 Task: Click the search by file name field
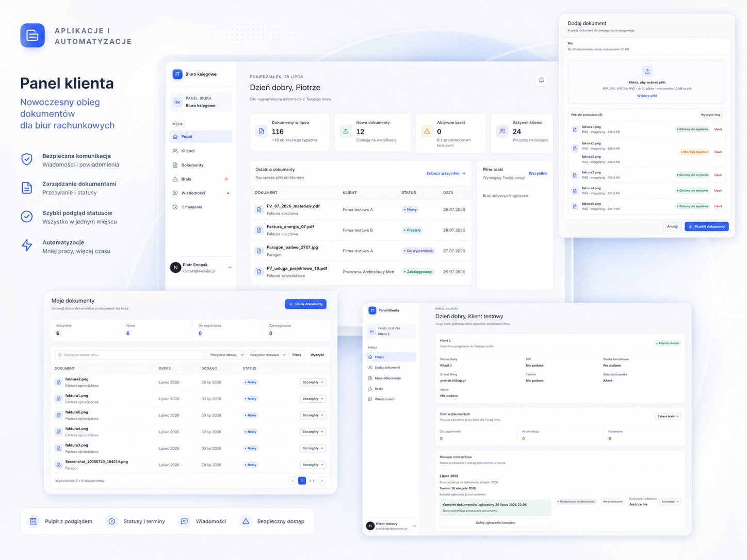click(129, 355)
